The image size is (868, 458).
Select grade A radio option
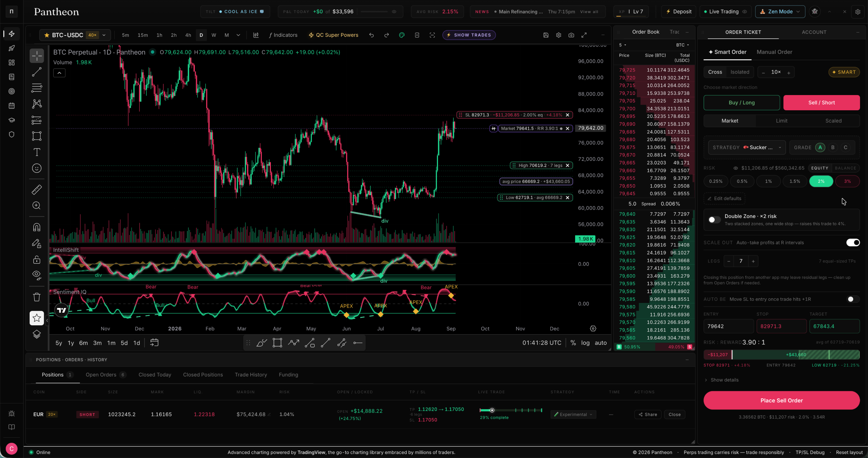[x=820, y=147]
